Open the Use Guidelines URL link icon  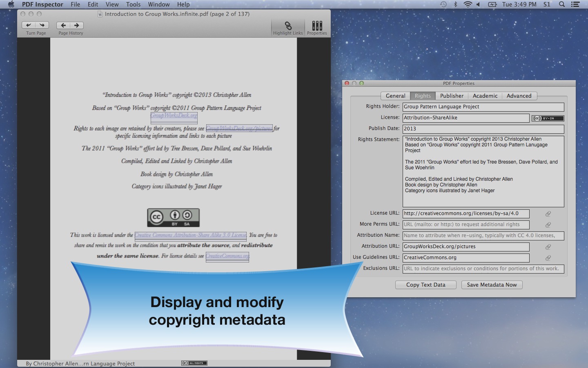[548, 258]
